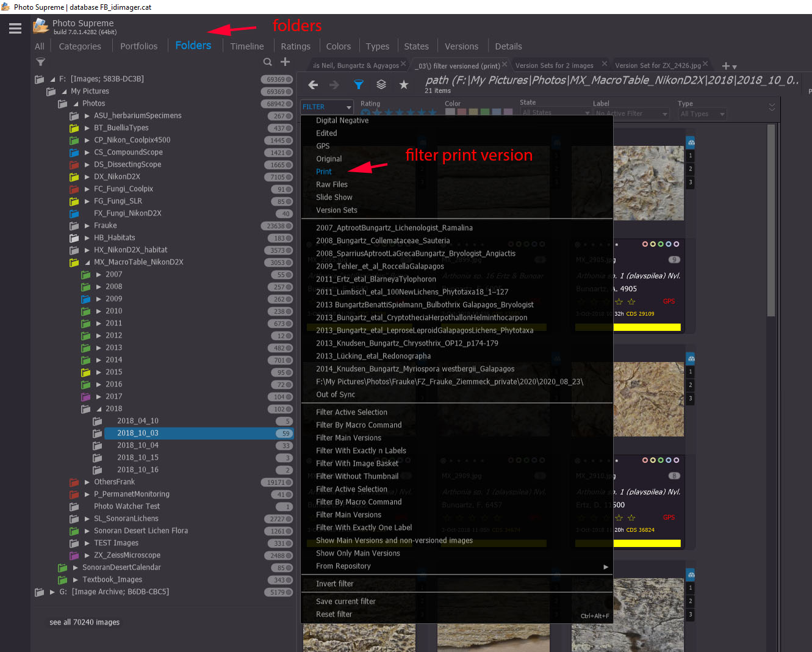Open the FILTER dropdown
Screen dimensions: 812x652
coord(327,107)
